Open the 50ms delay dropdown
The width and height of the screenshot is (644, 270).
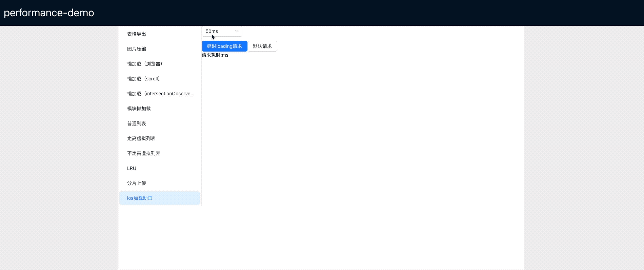coord(222,31)
